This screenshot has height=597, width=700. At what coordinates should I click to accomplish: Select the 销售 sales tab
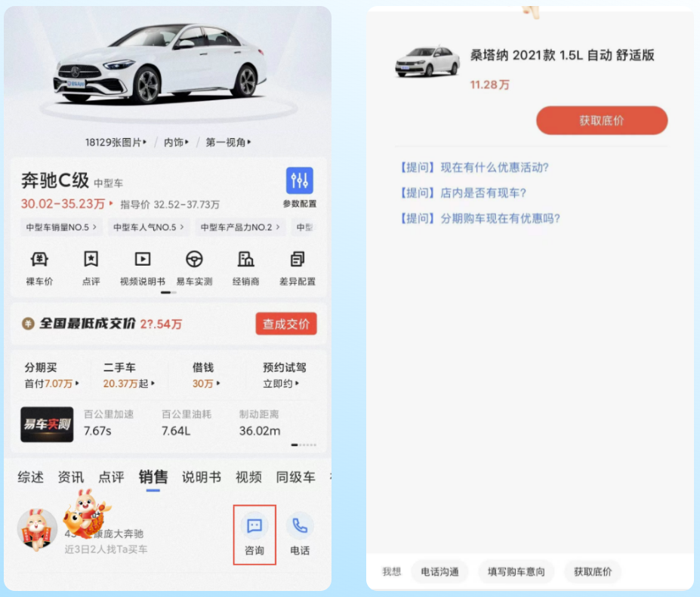[153, 477]
